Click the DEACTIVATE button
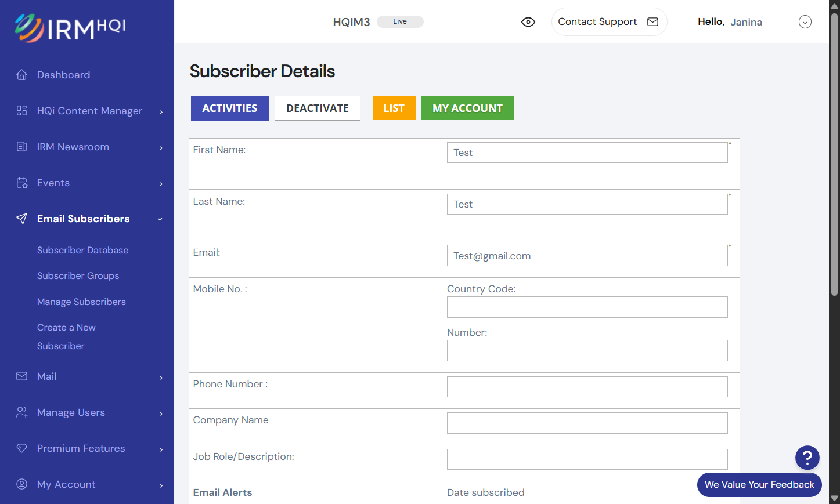 [318, 108]
